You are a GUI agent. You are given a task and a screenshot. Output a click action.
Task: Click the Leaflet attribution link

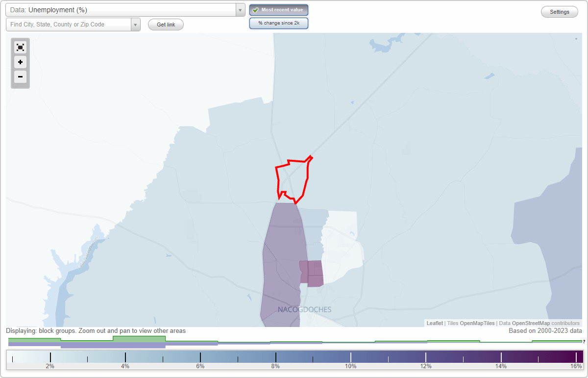435,323
